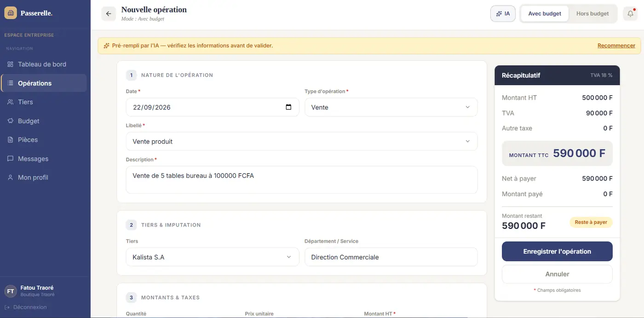Click the Mon profil person icon
The height and width of the screenshot is (318, 644).
click(10, 177)
